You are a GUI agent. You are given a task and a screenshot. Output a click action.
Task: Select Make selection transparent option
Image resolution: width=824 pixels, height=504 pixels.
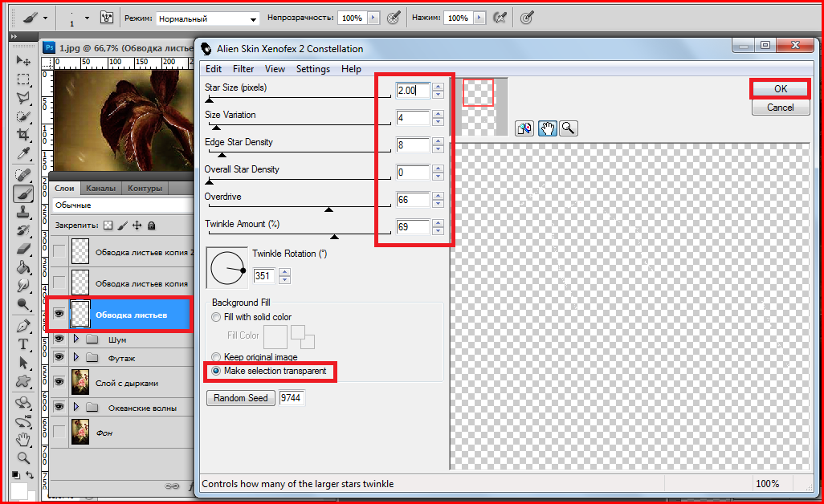[216, 371]
